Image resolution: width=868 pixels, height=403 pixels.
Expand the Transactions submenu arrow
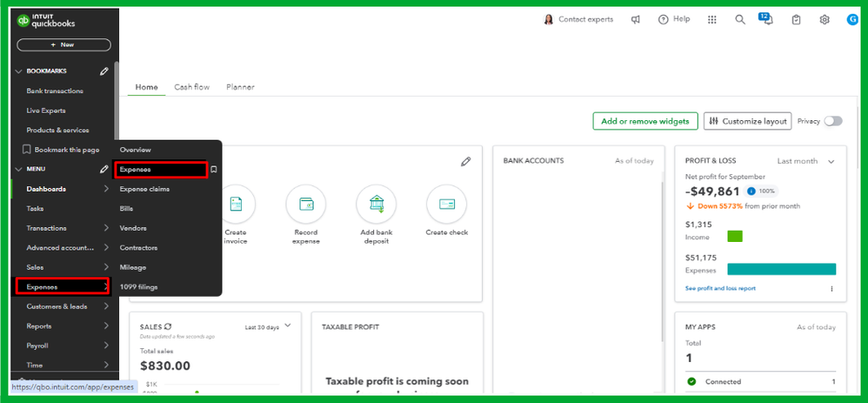tap(106, 228)
